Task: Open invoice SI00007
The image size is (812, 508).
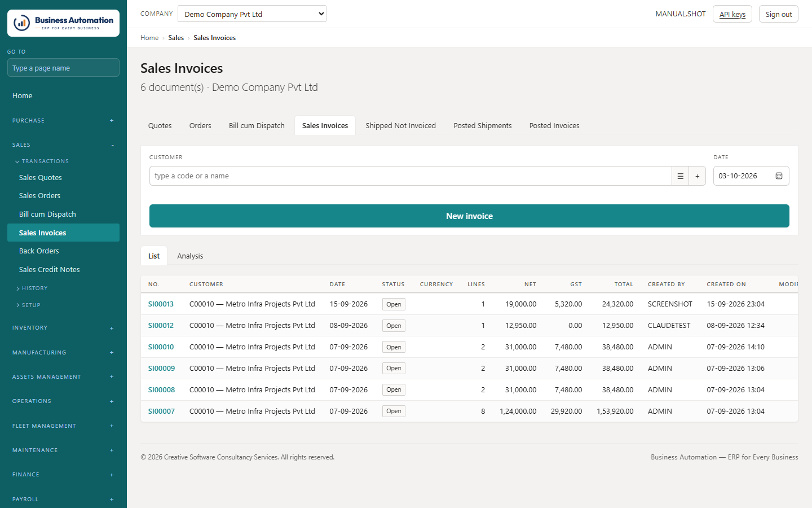Action: 161,411
